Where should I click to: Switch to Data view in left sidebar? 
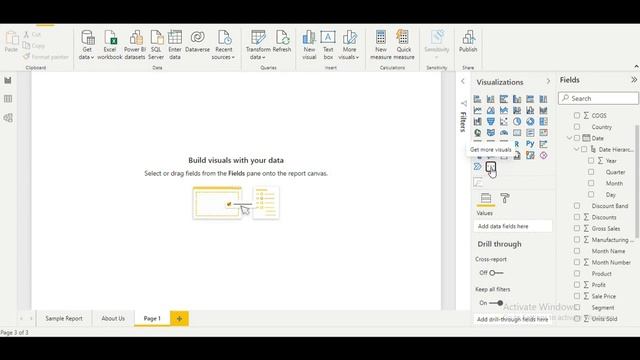coord(8,99)
